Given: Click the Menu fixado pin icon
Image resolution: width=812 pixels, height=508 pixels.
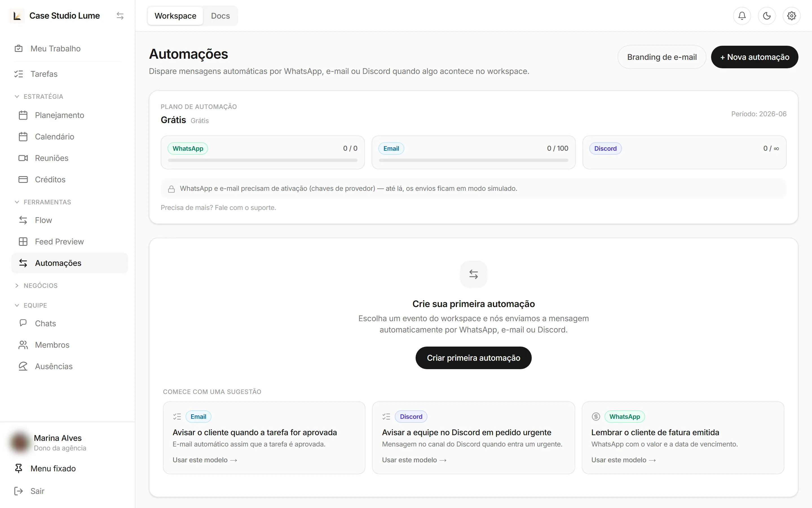Looking at the screenshot, I should 19,469.
